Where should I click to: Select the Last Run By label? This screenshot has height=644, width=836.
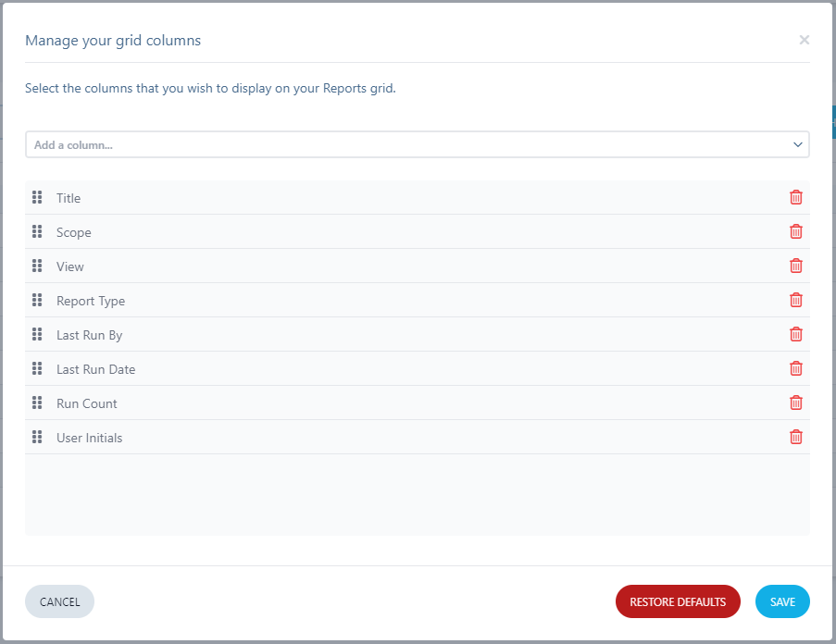[x=90, y=335]
